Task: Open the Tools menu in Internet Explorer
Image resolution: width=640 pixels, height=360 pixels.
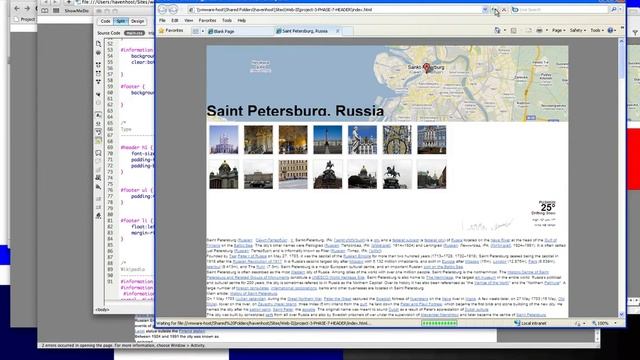Action: coord(227,20)
